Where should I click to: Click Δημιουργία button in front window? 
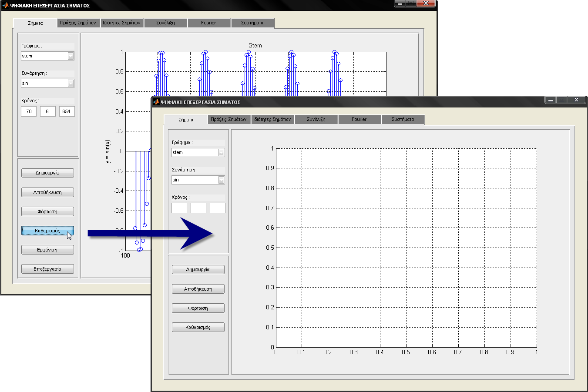point(198,270)
